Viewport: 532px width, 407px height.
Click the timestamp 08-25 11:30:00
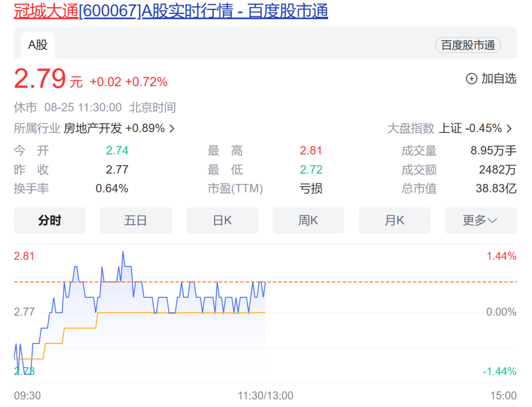83,107
